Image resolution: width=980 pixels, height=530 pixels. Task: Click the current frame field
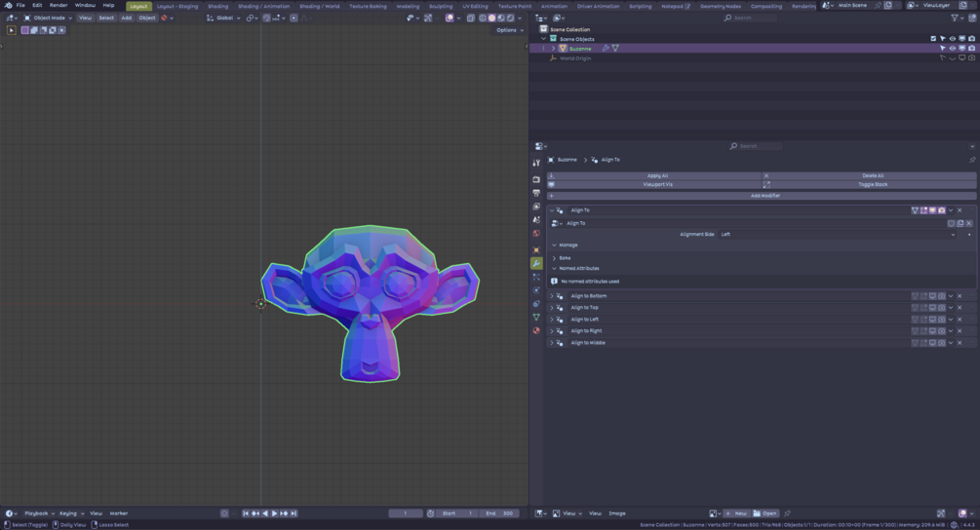406,513
